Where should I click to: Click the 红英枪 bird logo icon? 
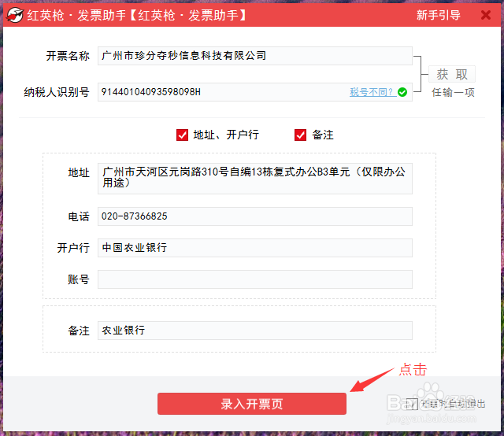[x=15, y=15]
